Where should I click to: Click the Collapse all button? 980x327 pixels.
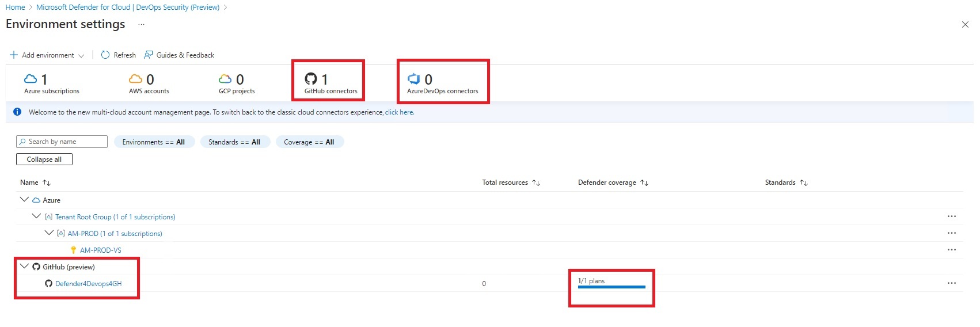(44, 159)
